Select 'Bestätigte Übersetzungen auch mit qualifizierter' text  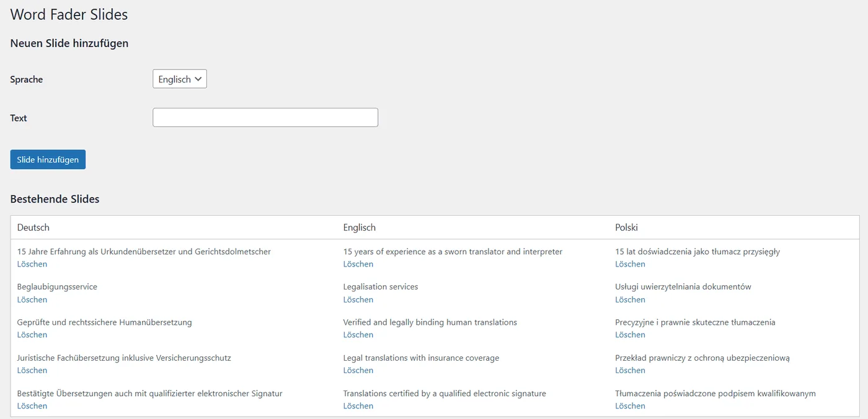point(107,394)
